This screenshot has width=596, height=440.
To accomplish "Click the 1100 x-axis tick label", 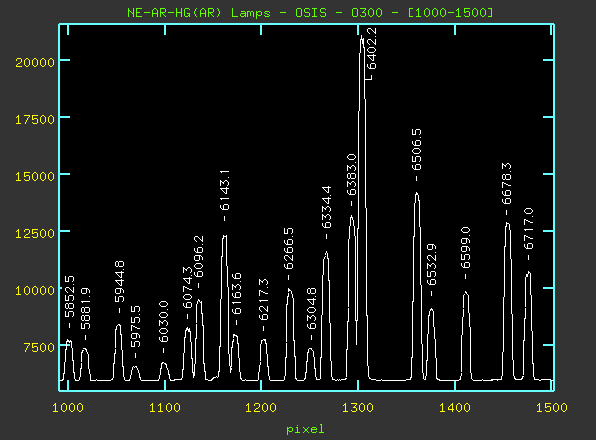I will click(165, 408).
